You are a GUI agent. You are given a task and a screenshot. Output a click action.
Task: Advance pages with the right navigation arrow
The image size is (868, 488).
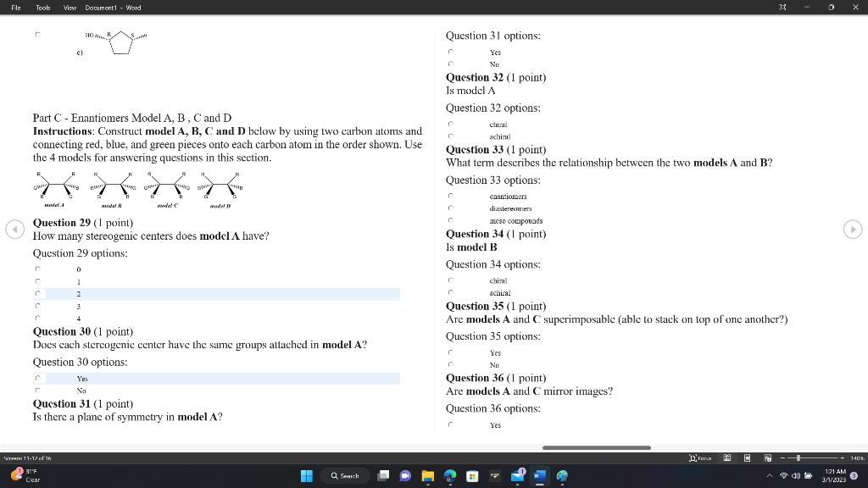[852, 229]
